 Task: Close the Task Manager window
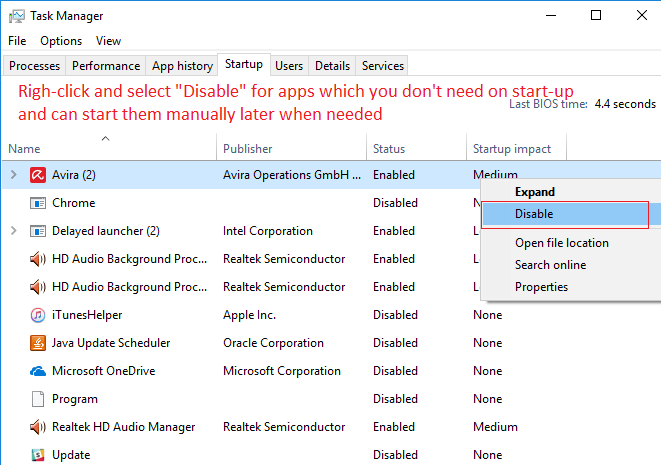[x=642, y=16]
